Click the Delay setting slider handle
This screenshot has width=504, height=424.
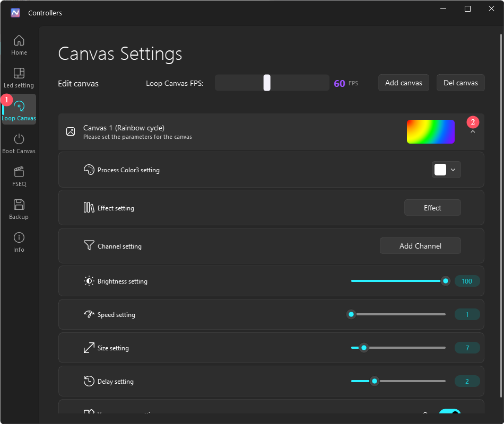pyautogui.click(x=375, y=381)
